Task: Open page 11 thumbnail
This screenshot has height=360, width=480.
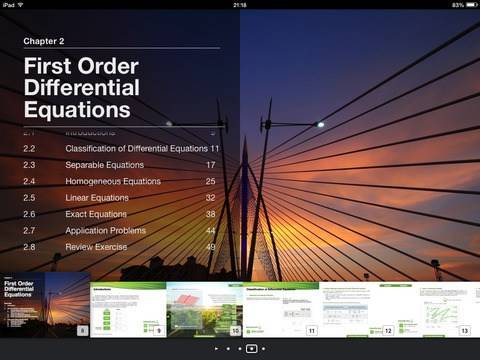Action: pos(281,310)
